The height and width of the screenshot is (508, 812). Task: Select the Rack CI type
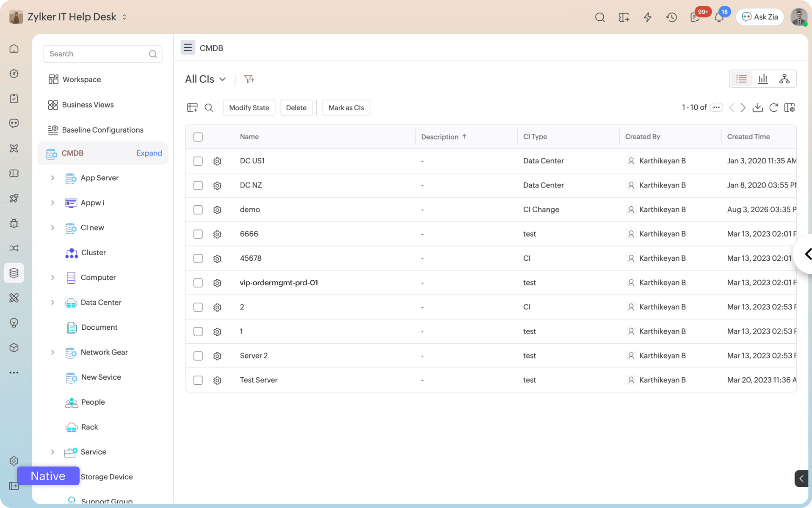tap(82, 427)
